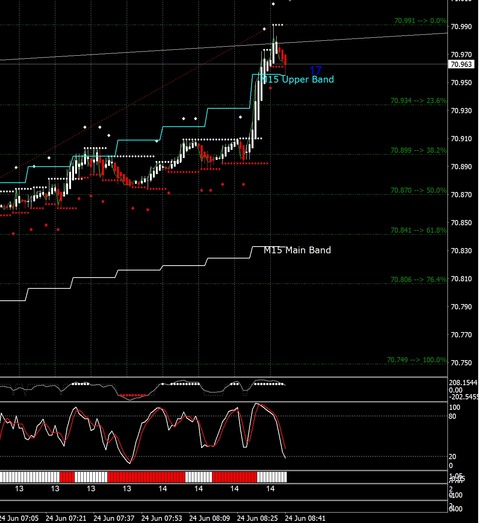Click price axis value 70.850
The height and width of the screenshot is (523, 480).
(461, 222)
